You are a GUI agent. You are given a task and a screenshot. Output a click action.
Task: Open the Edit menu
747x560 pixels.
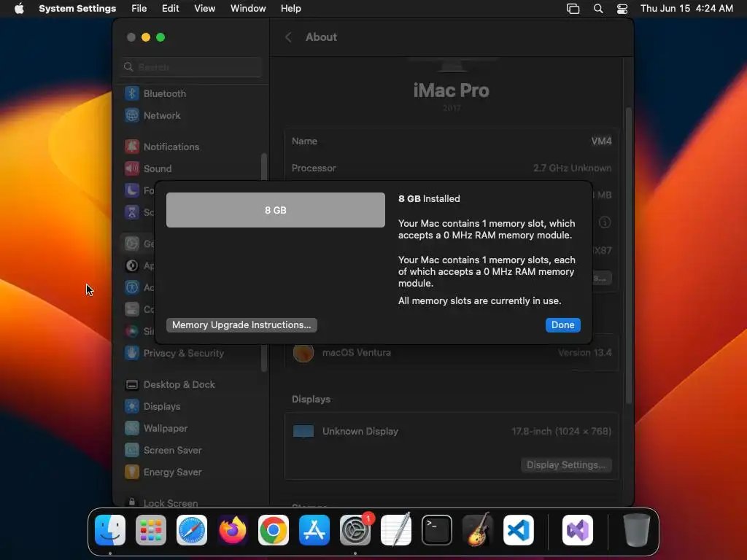pyautogui.click(x=170, y=9)
